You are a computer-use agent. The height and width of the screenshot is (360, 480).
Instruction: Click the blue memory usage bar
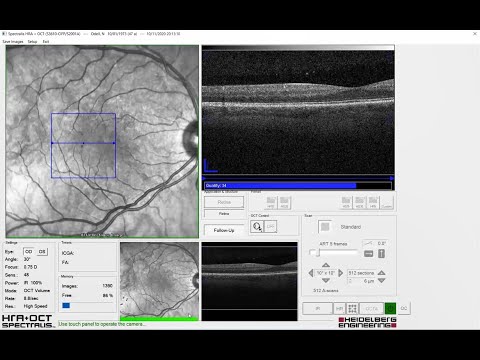pyautogui.click(x=66, y=305)
